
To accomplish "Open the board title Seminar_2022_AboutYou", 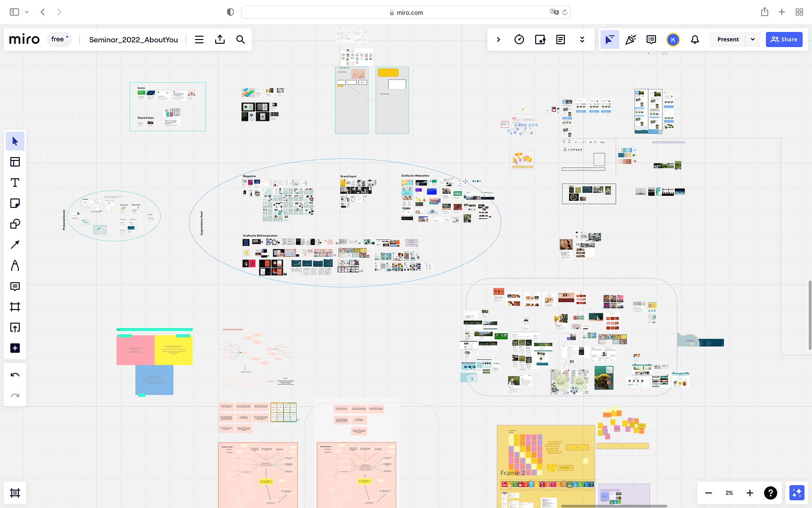I will (133, 40).
